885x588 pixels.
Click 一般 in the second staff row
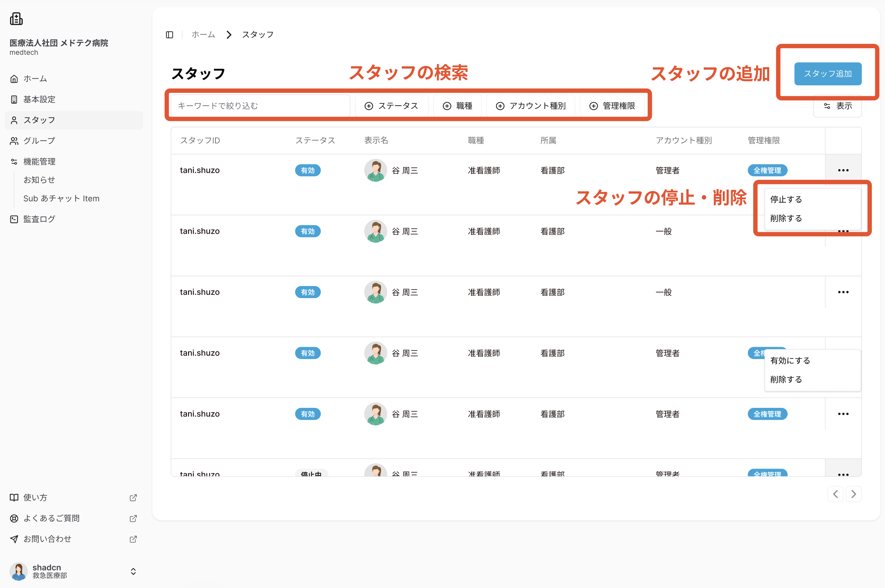click(664, 231)
